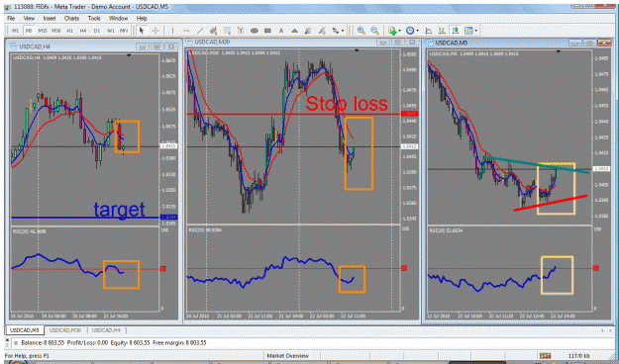
Task: Click the '117/0 kb' status text
Action: [x=579, y=356]
